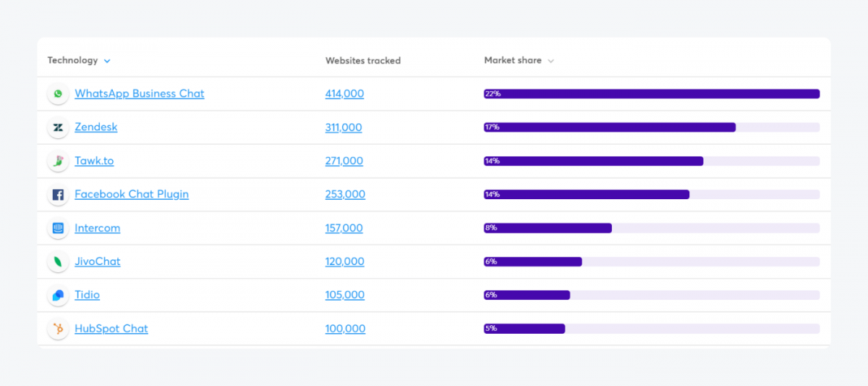Screen dimensions: 868x386
Task: Click the Facebook Chat Plugin logo icon
Action: point(58,194)
